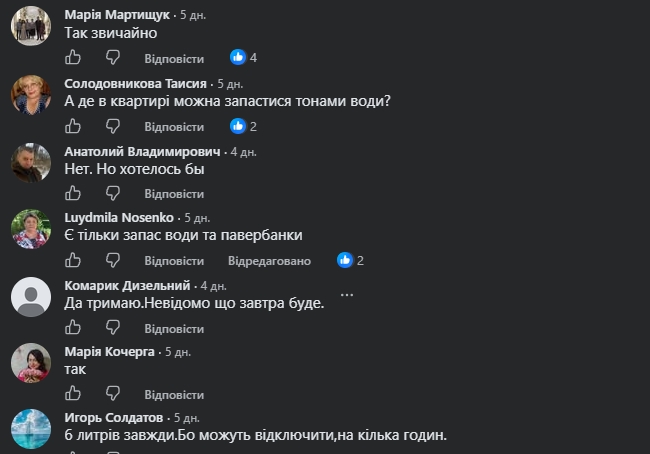Open reactions list showing 4 likes
Image resolution: width=650 pixels, height=454 pixels.
(244, 57)
